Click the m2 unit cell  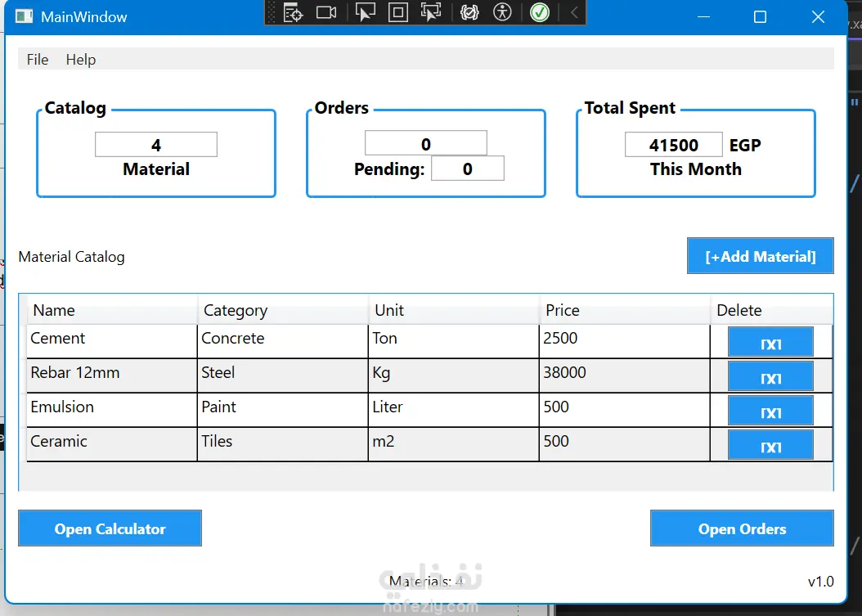454,444
